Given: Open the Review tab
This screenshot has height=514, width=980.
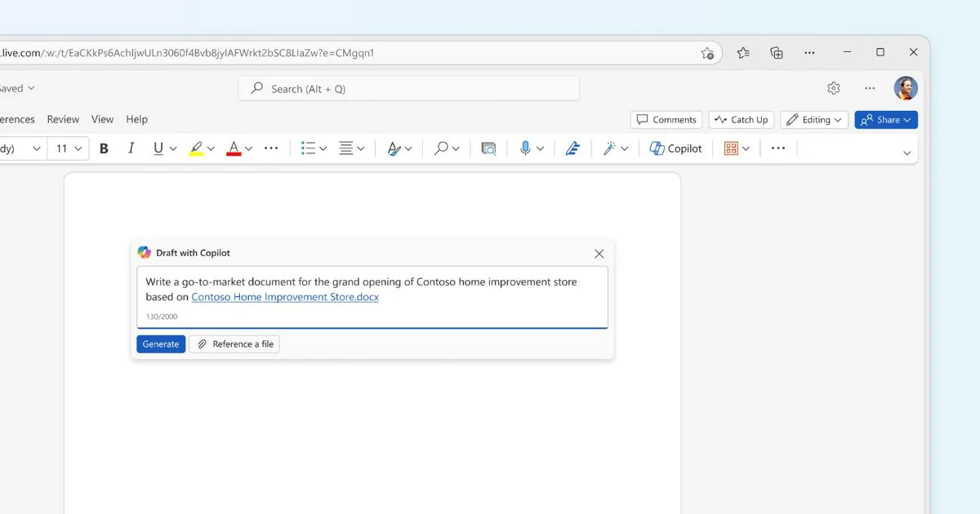Looking at the screenshot, I should point(63,119).
